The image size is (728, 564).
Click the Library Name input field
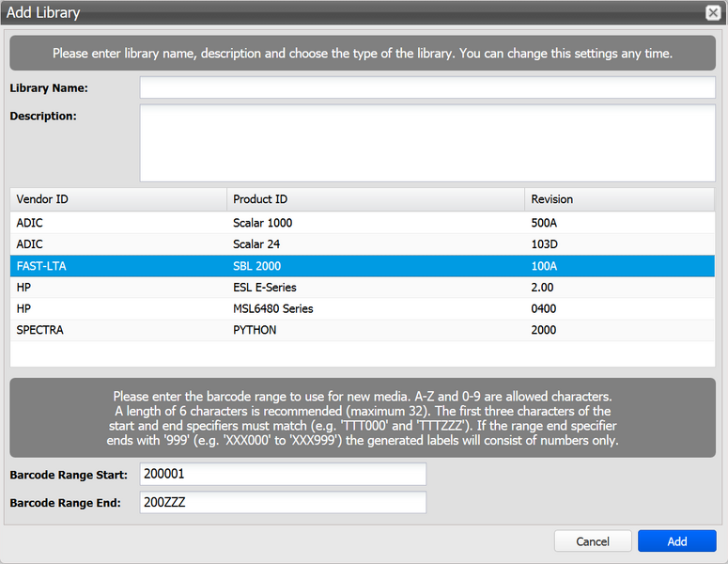coord(427,87)
